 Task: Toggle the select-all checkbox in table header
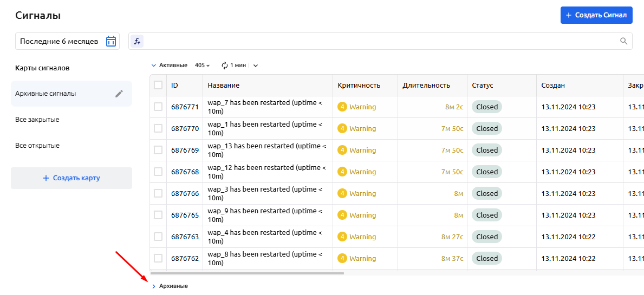point(158,85)
